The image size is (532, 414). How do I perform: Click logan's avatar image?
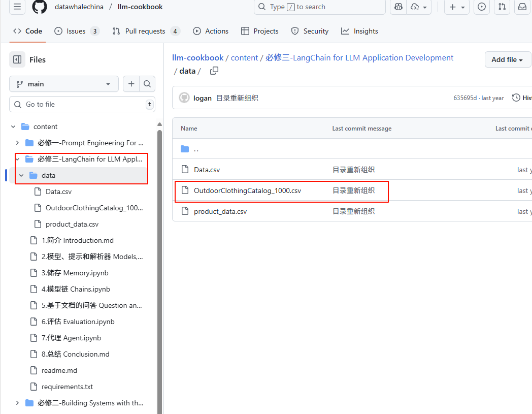tap(184, 98)
